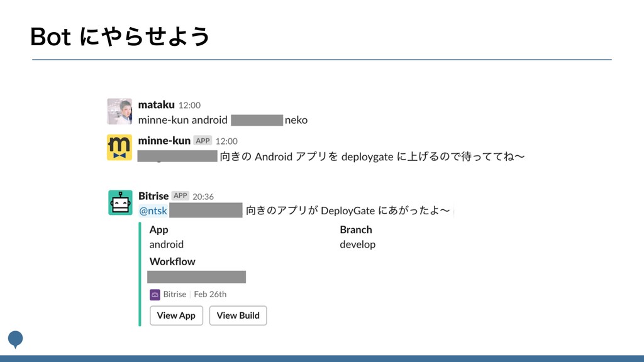The height and width of the screenshot is (362, 644).
Task: Click the @ntsk mention link
Action: 153,211
